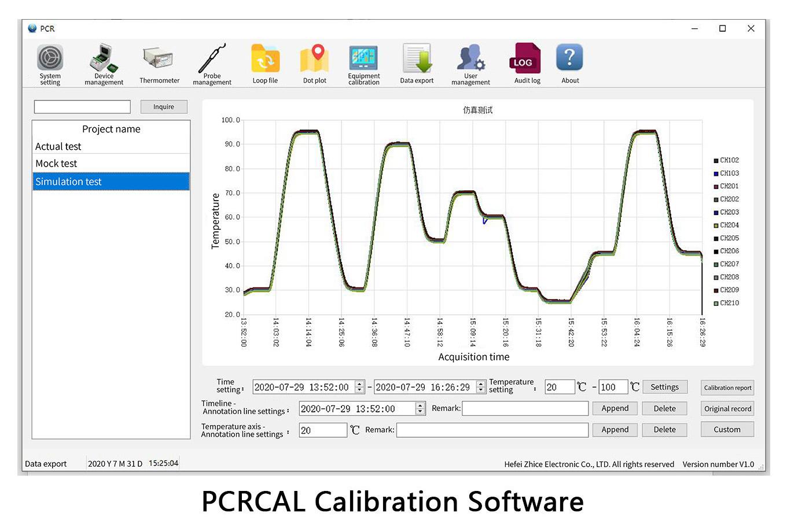Click Append for temperature axis annotation

(x=615, y=430)
